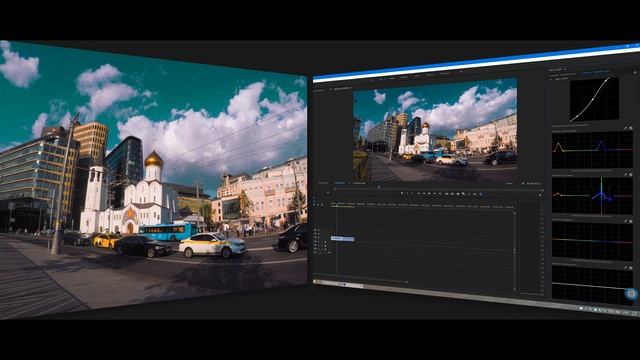640x360 pixels.
Task: Click the blue vertical spike on second hue curve
Action: pyautogui.click(x=601, y=195)
